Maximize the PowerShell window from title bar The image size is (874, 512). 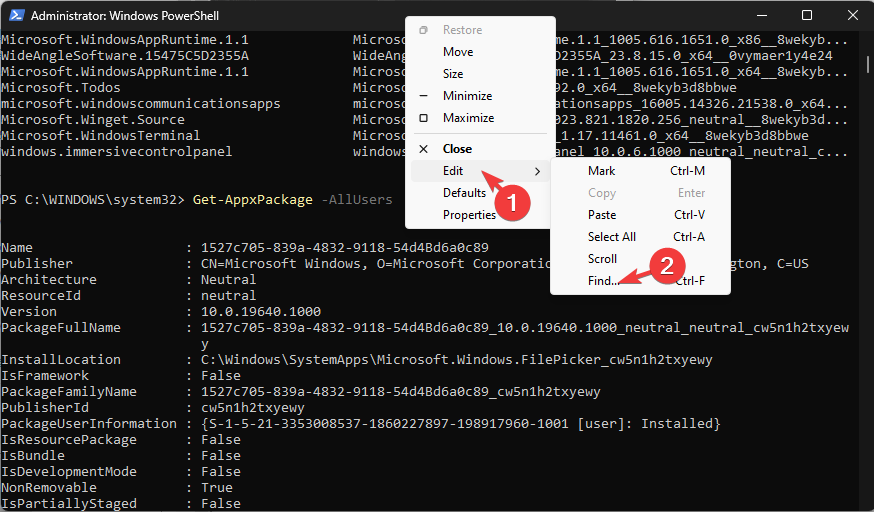807,16
